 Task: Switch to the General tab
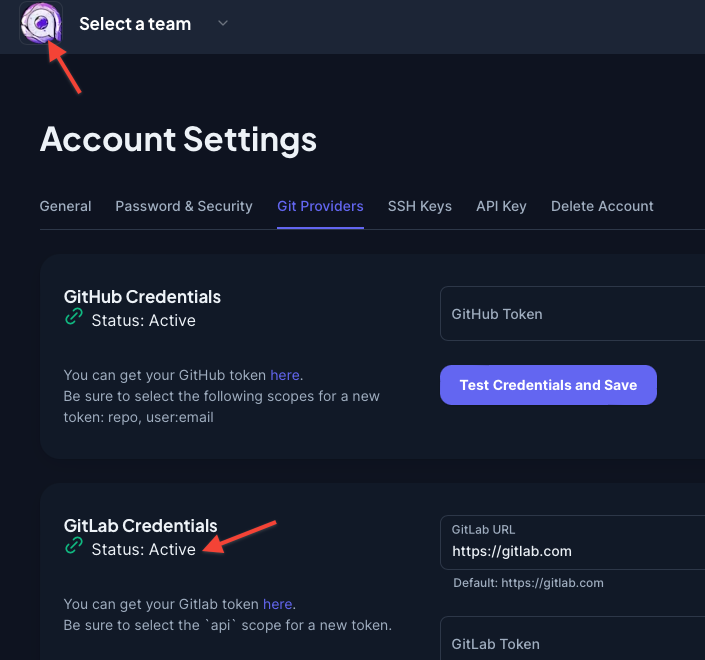coord(65,206)
